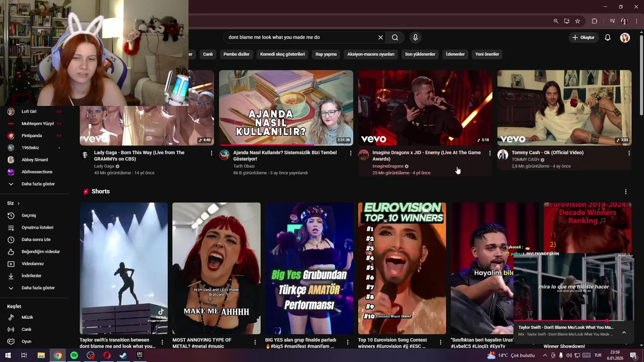Image resolution: width=644 pixels, height=362 pixels.
Task: Open YouTube notifications bell
Action: pyautogui.click(x=607, y=37)
